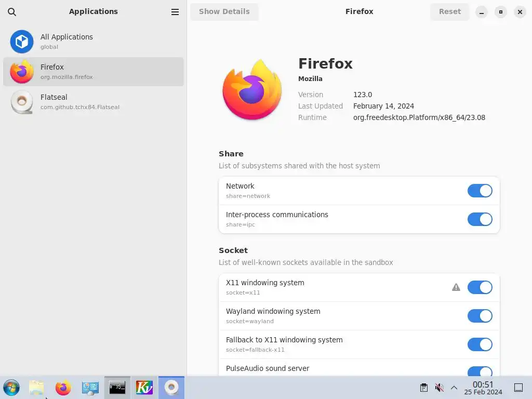Toggle Wayland windowing system switch
532x399 pixels.
click(x=480, y=316)
